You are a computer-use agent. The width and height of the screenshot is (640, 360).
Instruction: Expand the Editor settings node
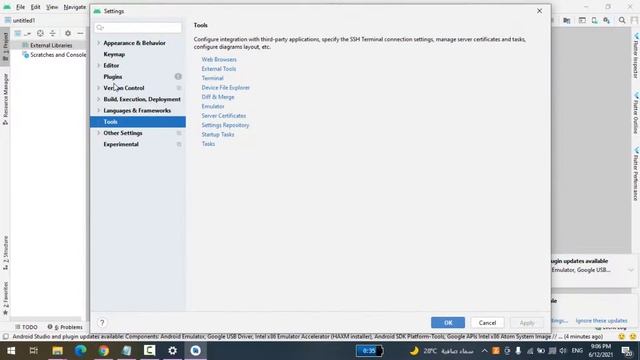click(99, 65)
